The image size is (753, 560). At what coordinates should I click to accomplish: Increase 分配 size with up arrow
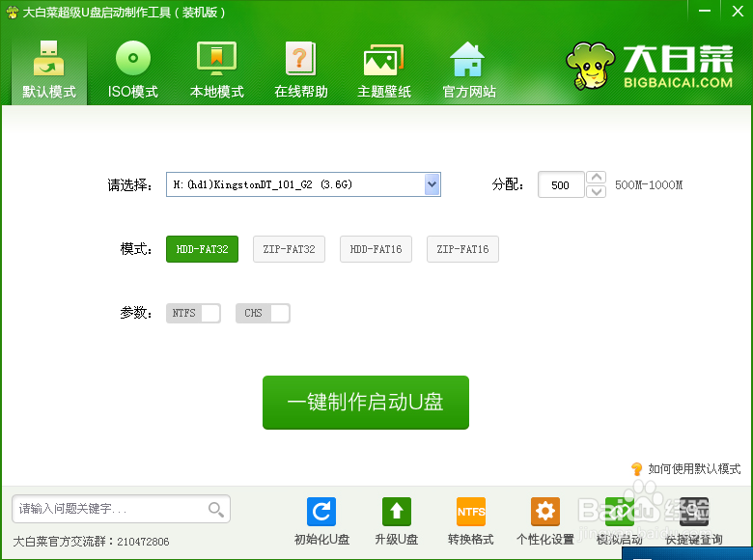click(x=596, y=178)
